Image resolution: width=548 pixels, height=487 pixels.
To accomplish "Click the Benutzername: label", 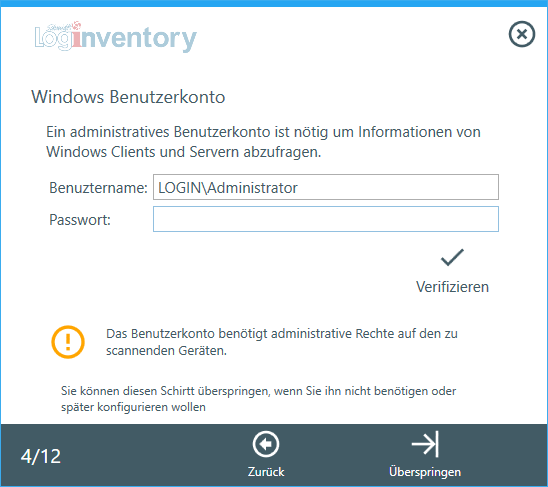I will tap(98, 188).
